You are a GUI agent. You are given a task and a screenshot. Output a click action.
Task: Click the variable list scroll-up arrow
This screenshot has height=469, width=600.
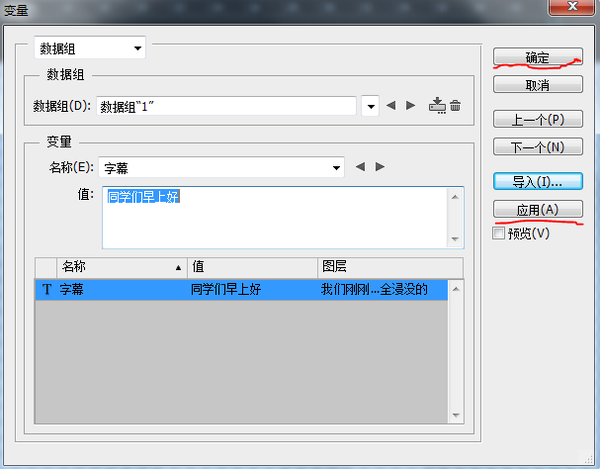pyautogui.click(x=456, y=289)
